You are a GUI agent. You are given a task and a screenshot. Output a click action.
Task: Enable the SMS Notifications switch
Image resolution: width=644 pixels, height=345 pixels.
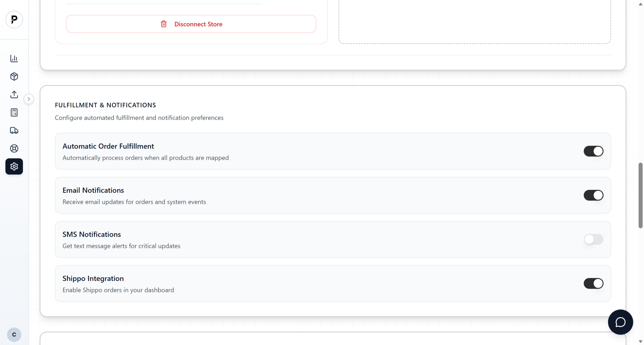coord(593,239)
